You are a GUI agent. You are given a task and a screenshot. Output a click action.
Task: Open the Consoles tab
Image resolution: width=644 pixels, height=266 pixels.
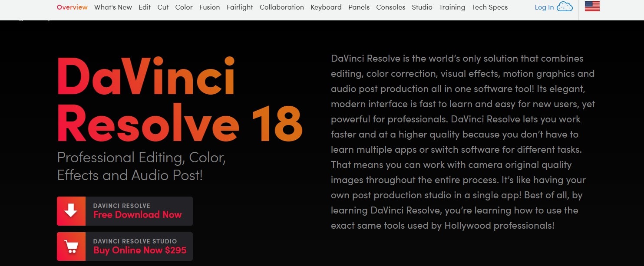[x=391, y=7]
